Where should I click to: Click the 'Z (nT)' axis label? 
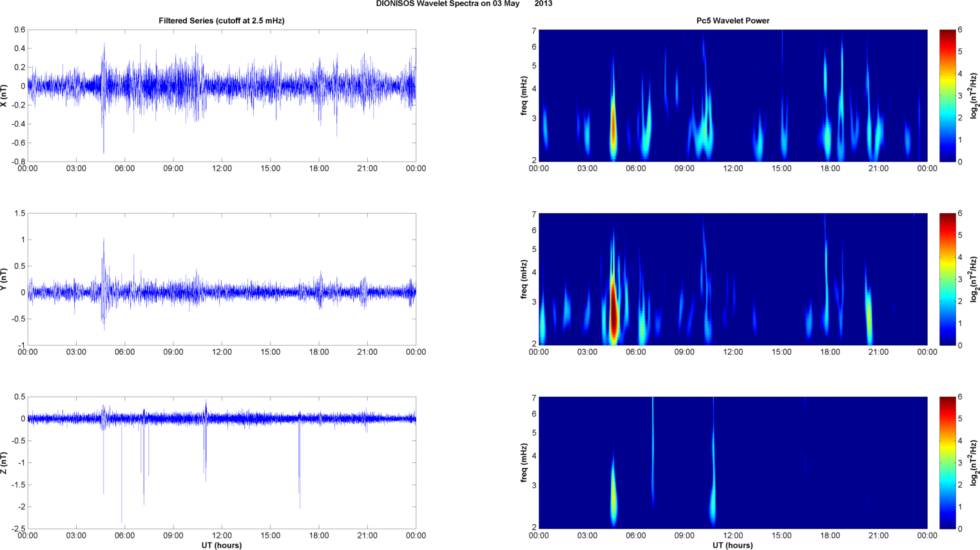4,462
